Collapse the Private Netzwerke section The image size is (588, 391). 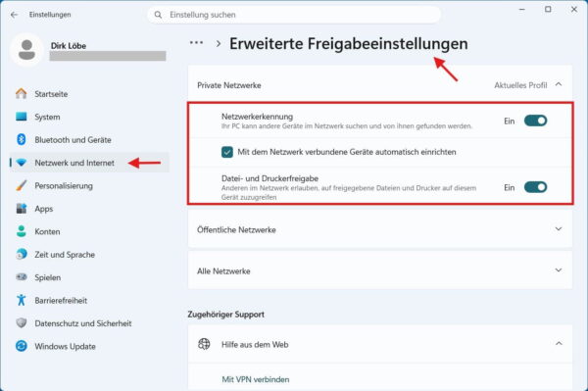[559, 84]
